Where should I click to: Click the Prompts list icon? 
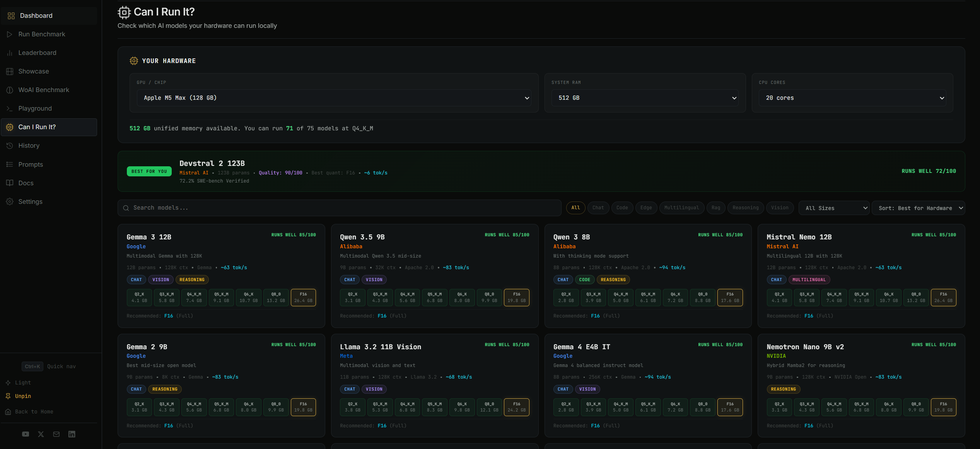[x=10, y=164]
